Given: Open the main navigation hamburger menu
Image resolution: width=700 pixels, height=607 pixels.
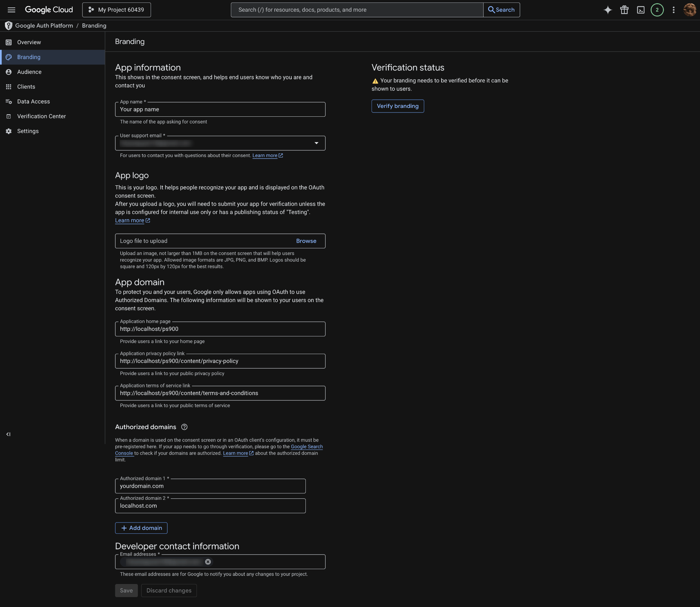Looking at the screenshot, I should click(x=11, y=10).
